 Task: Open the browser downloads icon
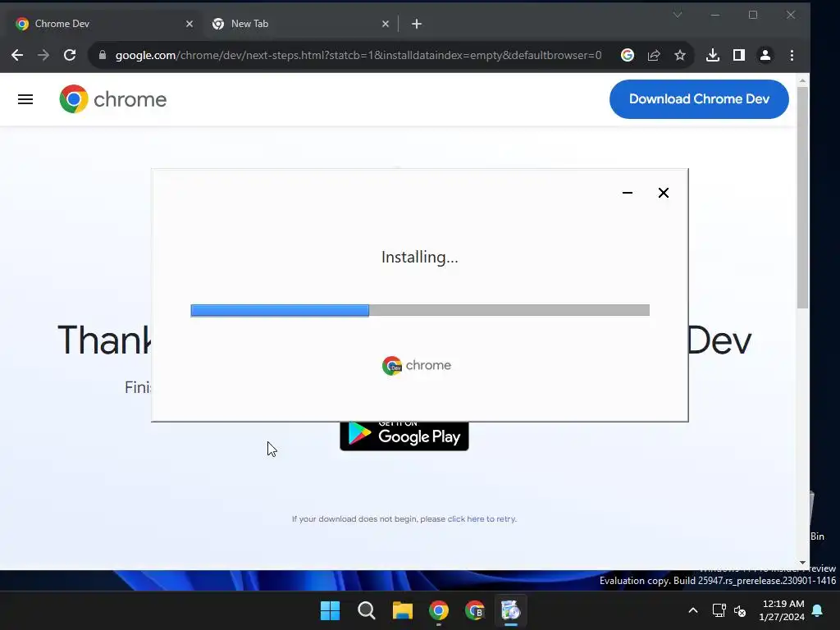click(713, 55)
